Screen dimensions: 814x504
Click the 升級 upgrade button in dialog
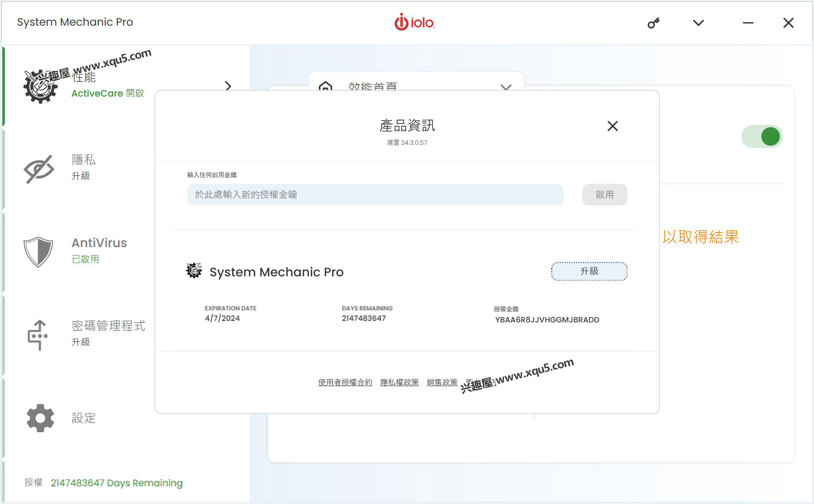coord(589,271)
